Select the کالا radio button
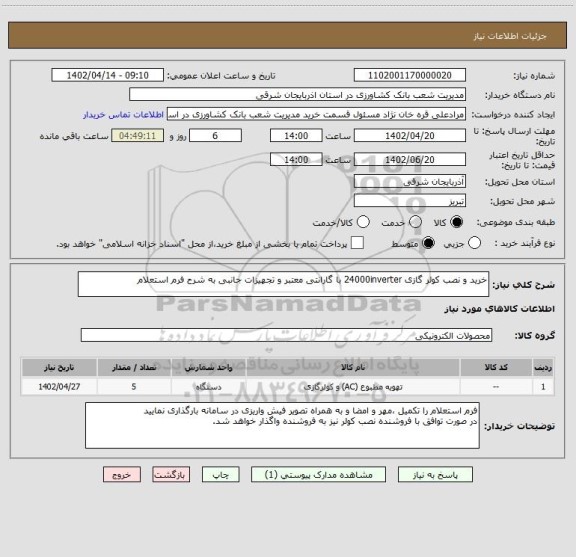 457,222
